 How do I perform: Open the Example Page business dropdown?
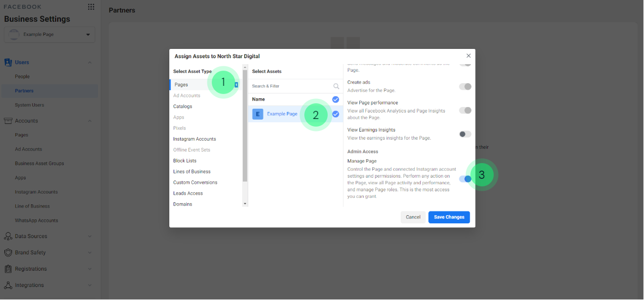click(50, 35)
